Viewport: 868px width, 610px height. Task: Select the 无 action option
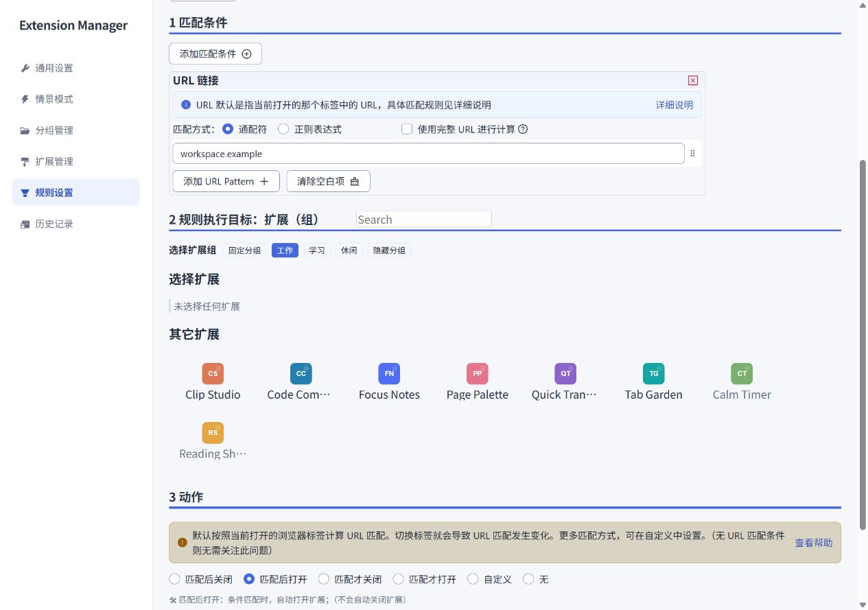point(528,579)
